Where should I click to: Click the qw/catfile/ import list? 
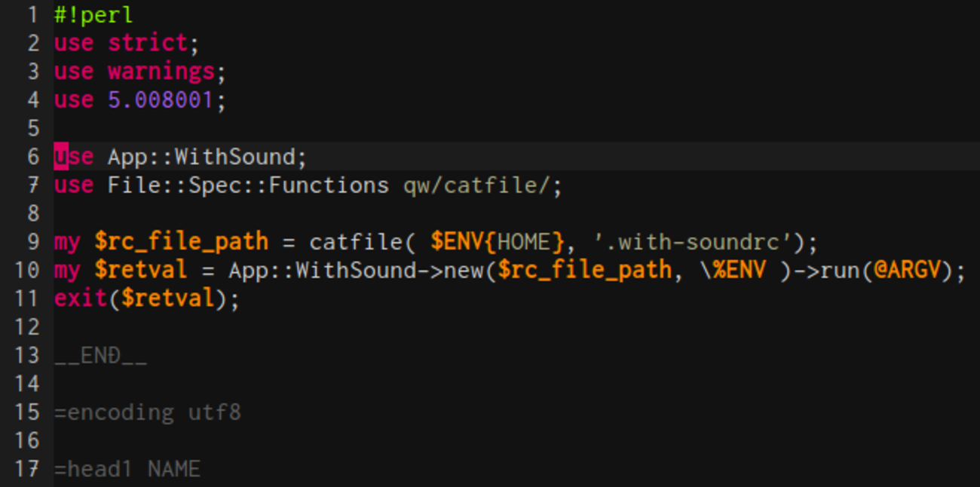click(482, 185)
